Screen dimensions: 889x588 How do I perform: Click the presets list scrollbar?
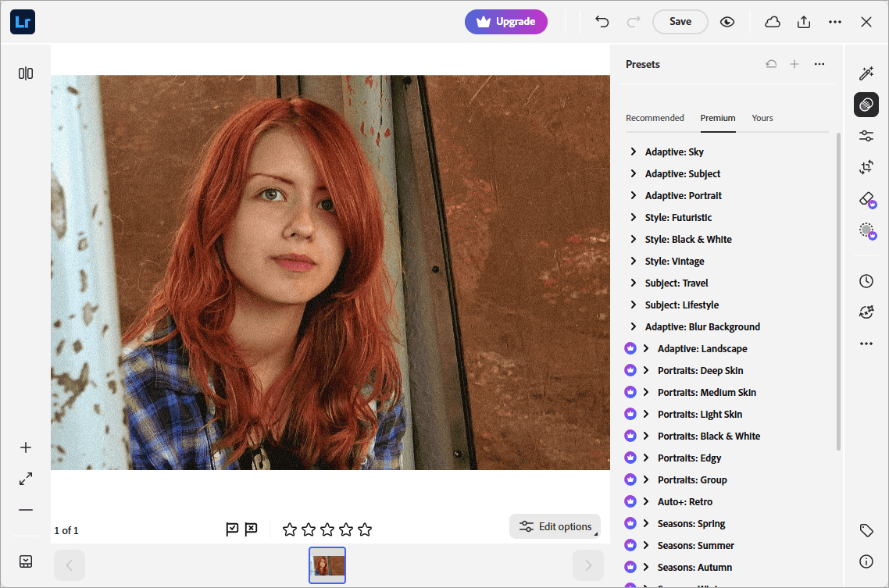[838, 292]
